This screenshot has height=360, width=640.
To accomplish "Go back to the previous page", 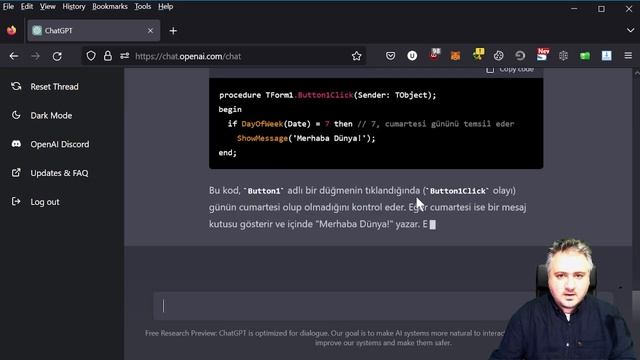I will coord(14,56).
